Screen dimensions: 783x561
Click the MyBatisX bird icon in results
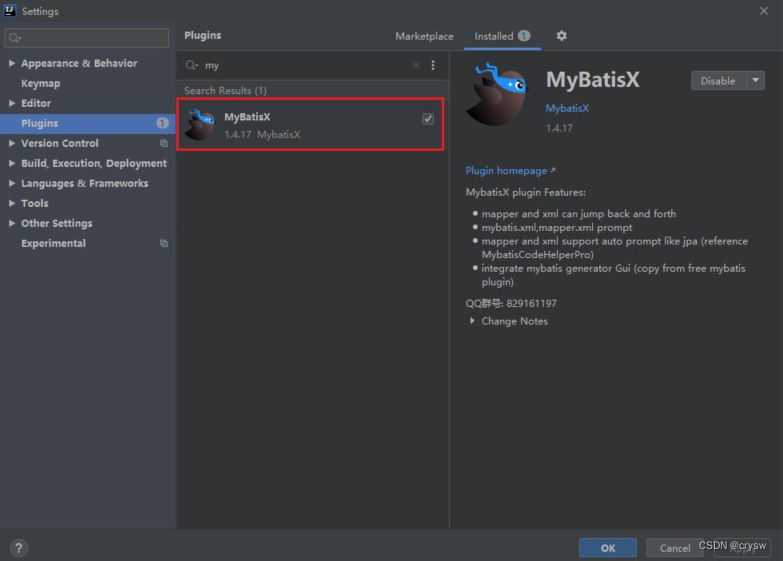[x=200, y=125]
